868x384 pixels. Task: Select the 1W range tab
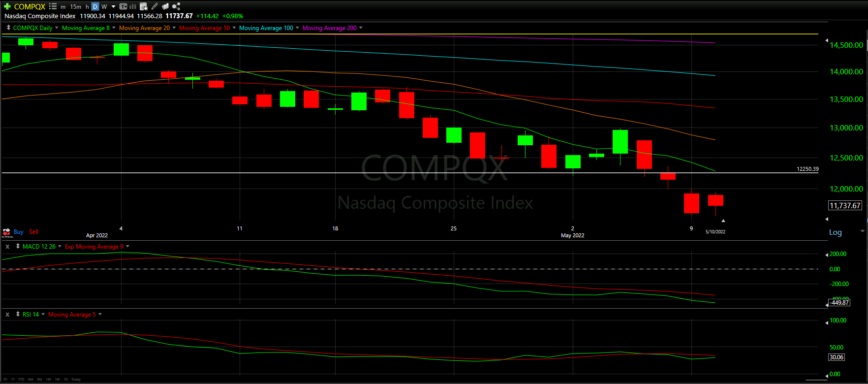point(57,380)
